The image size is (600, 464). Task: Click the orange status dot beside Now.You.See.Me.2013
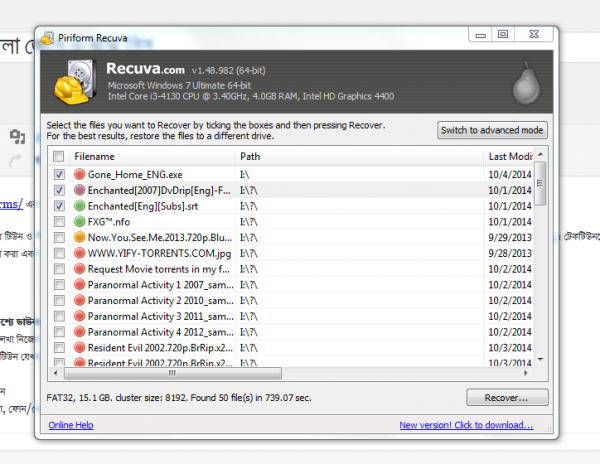coord(79,237)
